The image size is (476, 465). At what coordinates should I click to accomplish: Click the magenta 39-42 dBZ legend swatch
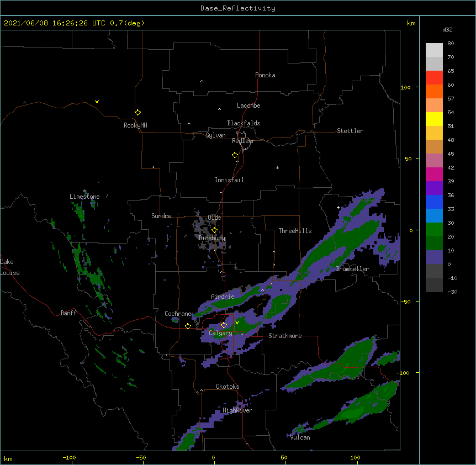pos(434,174)
